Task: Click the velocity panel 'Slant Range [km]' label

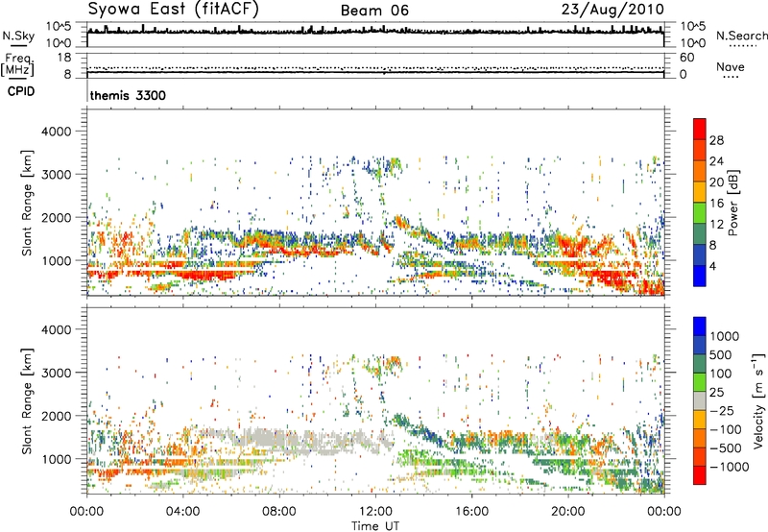Action: click(27, 401)
